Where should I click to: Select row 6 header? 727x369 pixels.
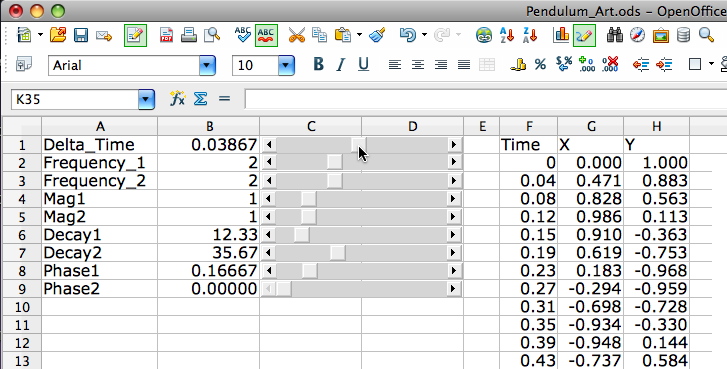[x=22, y=235]
